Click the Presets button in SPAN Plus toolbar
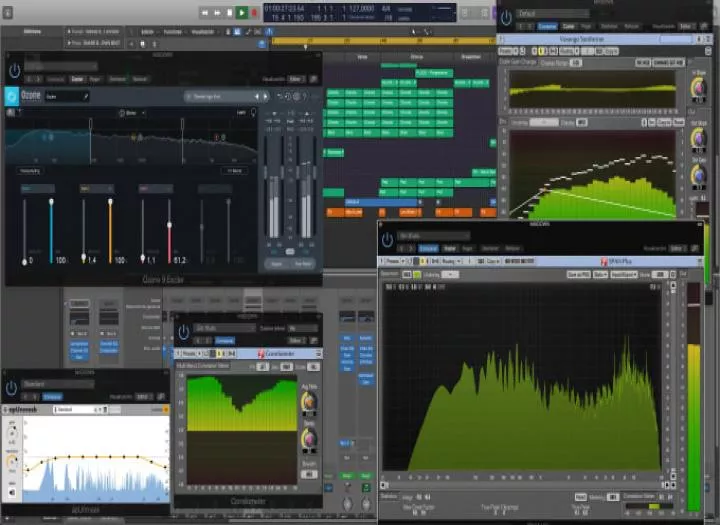Viewport: 720px width, 525px height. [x=394, y=261]
